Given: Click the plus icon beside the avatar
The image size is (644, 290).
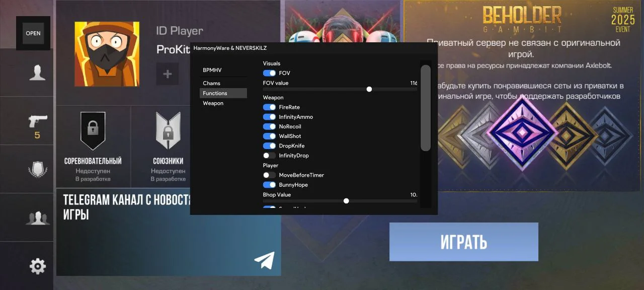Looking at the screenshot, I should 168,74.
